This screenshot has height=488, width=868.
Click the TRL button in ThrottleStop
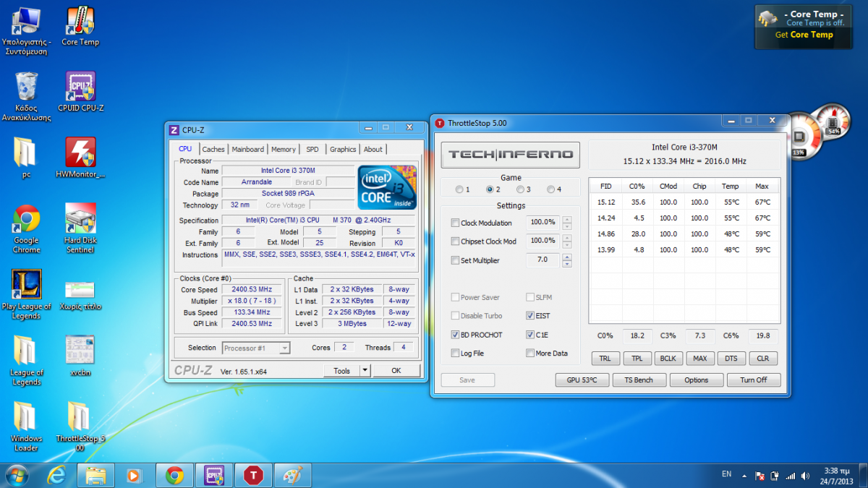[x=605, y=359]
